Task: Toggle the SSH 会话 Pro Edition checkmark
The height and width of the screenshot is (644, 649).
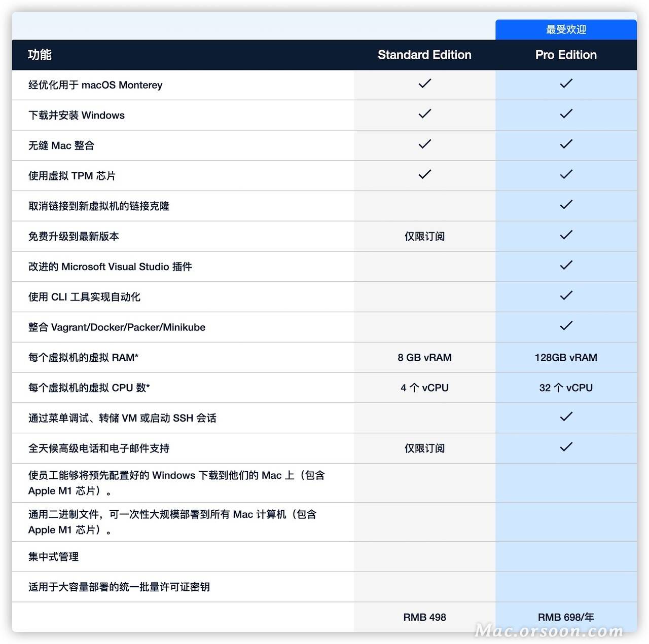Action: pyautogui.click(x=566, y=417)
